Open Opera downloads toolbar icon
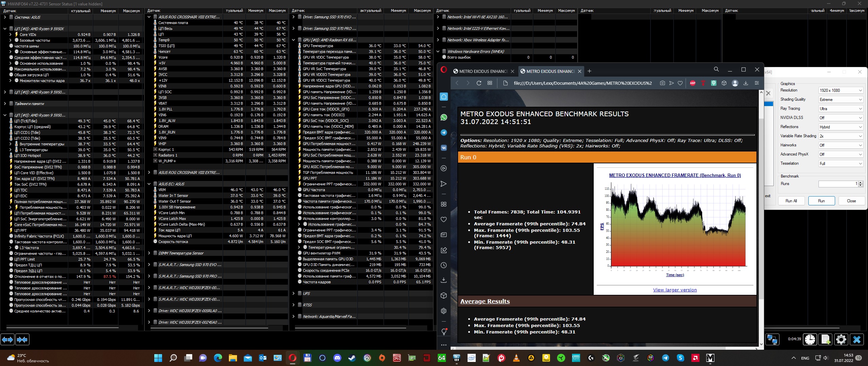Screen dimensions: 868x366 [x=746, y=83]
